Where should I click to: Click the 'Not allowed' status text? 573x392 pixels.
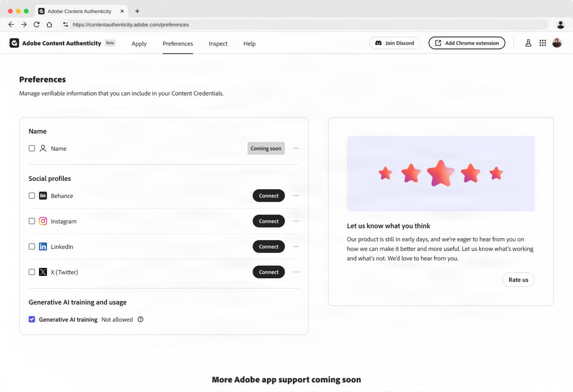click(x=117, y=320)
